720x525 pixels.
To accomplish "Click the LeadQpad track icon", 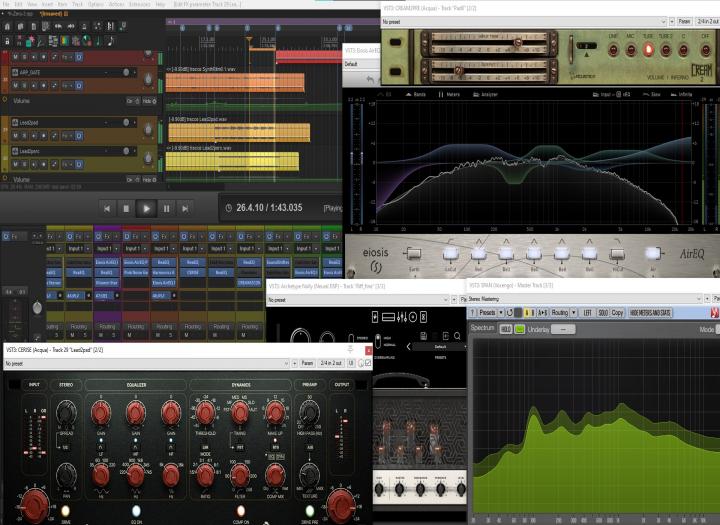I will [x=15, y=122].
